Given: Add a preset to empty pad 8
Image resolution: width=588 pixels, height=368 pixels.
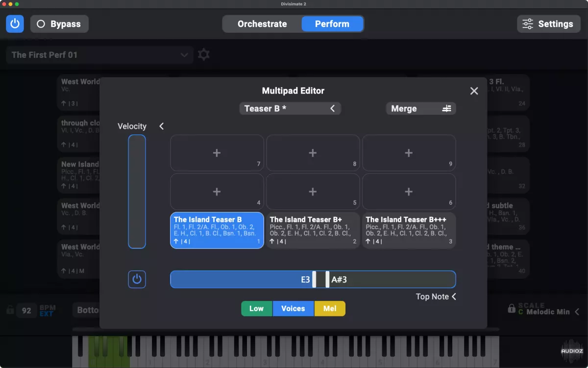Looking at the screenshot, I should [x=313, y=153].
